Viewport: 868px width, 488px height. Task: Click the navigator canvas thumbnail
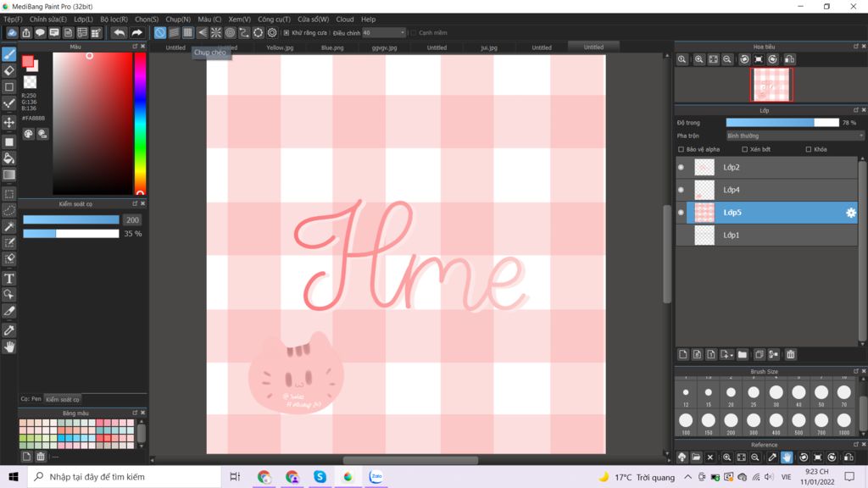click(x=771, y=85)
